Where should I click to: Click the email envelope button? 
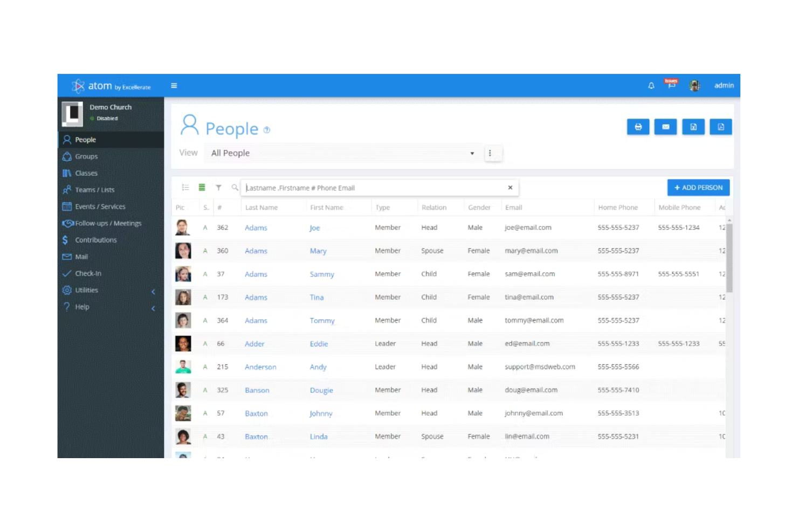point(666,127)
